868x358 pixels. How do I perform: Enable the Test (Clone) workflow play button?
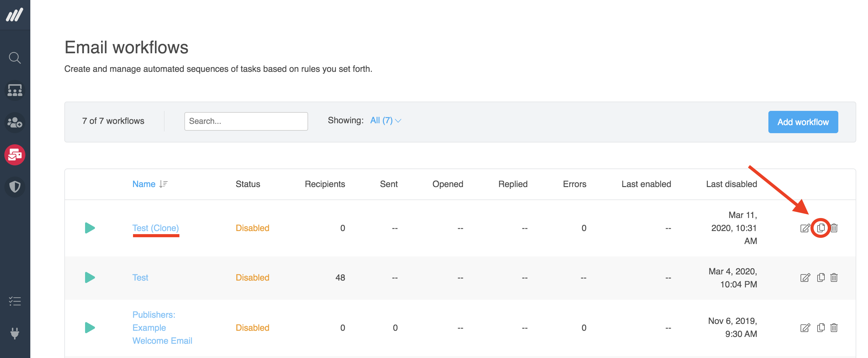pos(90,228)
